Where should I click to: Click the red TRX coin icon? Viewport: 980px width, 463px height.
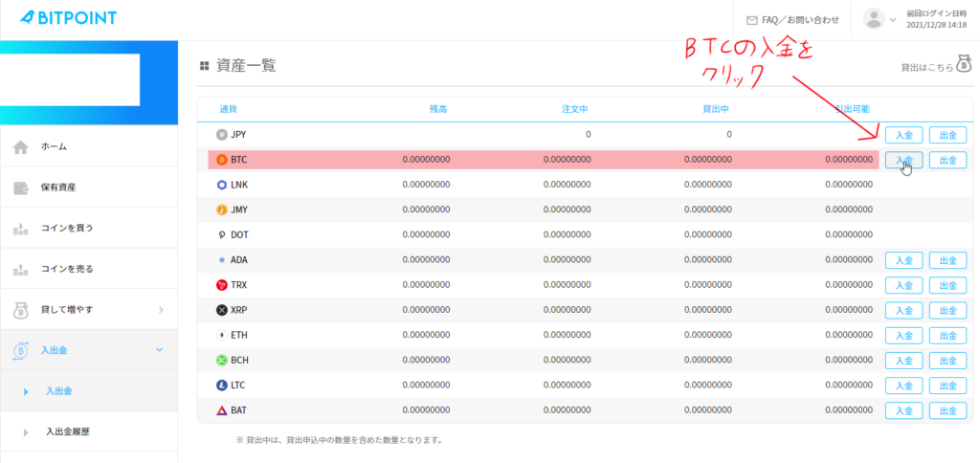point(222,285)
